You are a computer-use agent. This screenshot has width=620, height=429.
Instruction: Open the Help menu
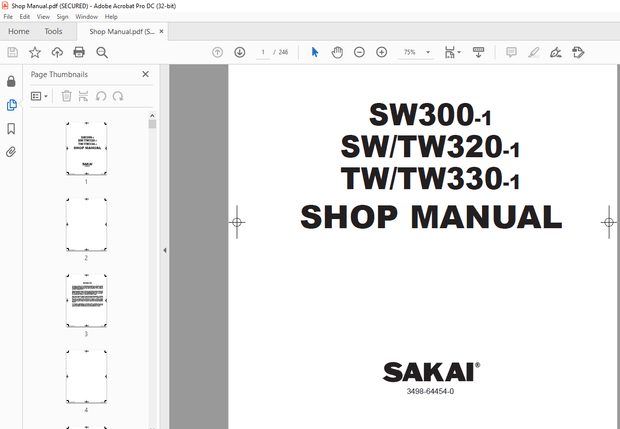[111, 17]
